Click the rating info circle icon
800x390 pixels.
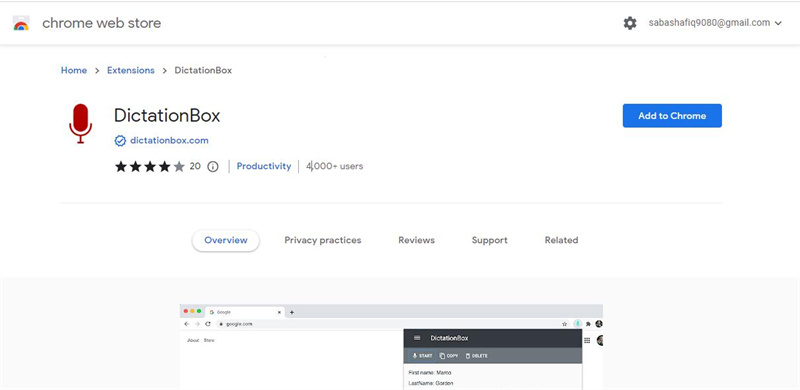pos(213,166)
